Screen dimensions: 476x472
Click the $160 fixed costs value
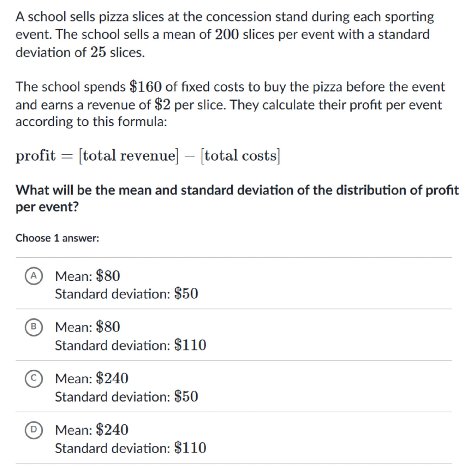(x=145, y=87)
